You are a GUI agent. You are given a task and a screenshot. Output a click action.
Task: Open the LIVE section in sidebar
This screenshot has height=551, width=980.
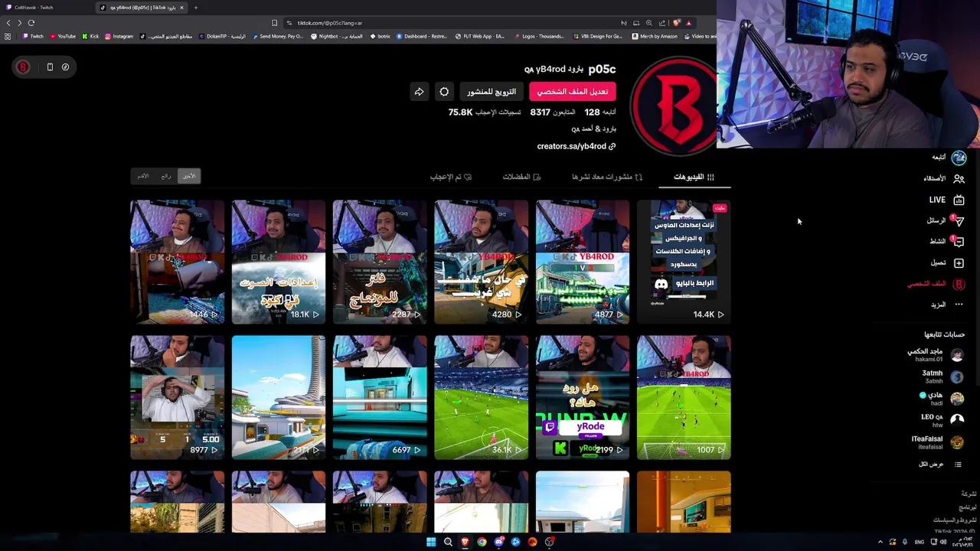pyautogui.click(x=946, y=200)
